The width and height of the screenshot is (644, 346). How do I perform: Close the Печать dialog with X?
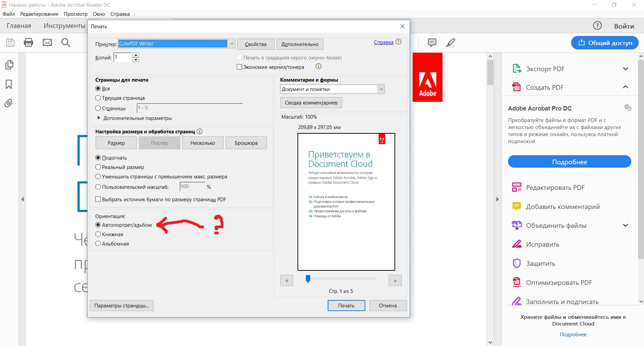click(403, 26)
